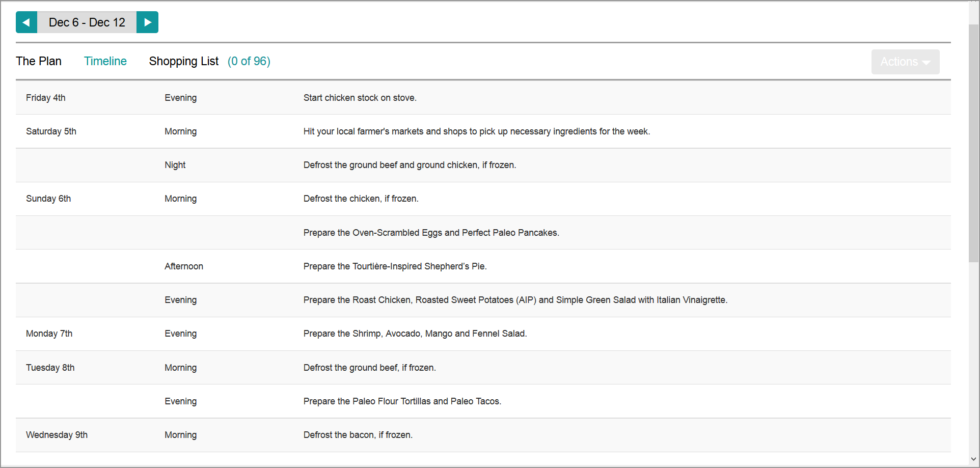Click 'Start chicken stock on stove.' entry
Screen dimensions: 980x468
360,98
